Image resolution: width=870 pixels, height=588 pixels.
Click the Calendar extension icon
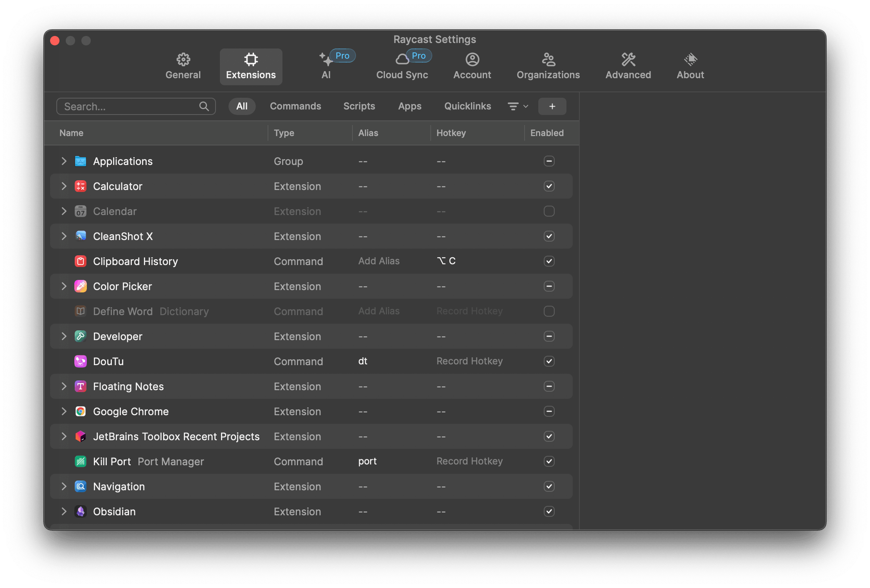[81, 211]
